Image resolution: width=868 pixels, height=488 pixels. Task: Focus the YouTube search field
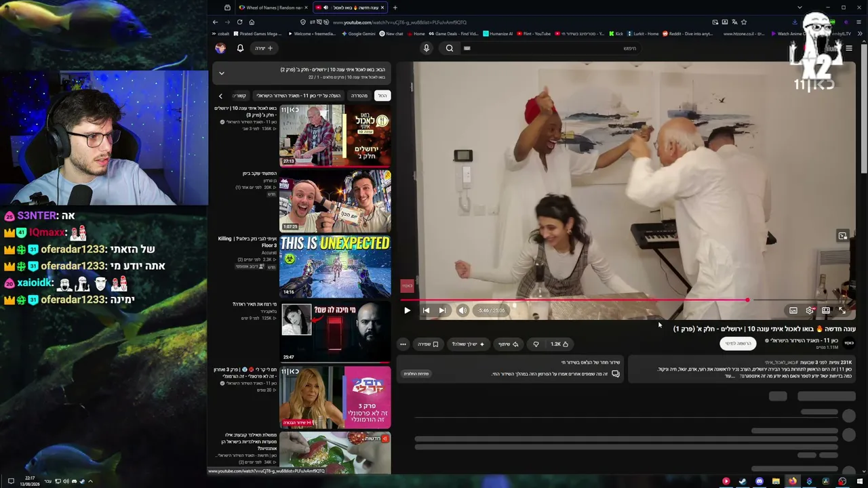[551, 48]
